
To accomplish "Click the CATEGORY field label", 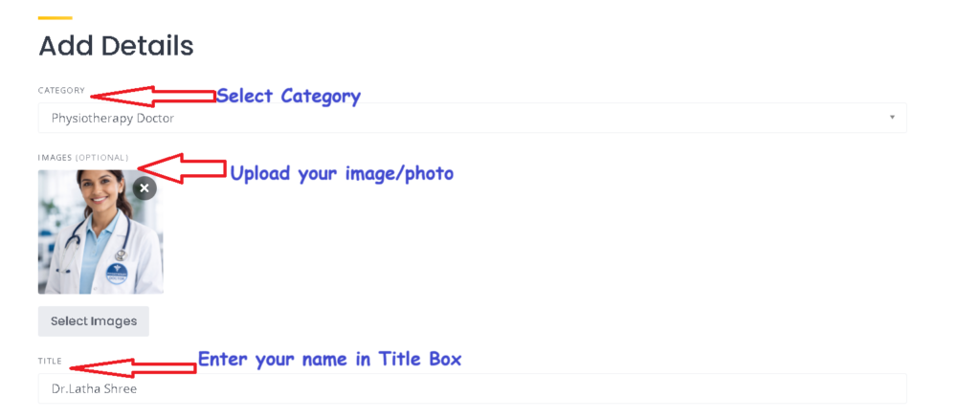I will coord(61,91).
